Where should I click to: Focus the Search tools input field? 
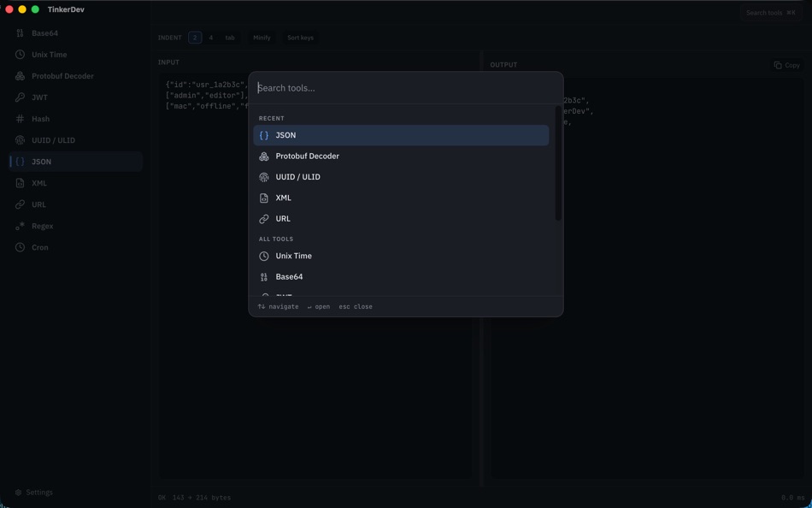point(405,88)
